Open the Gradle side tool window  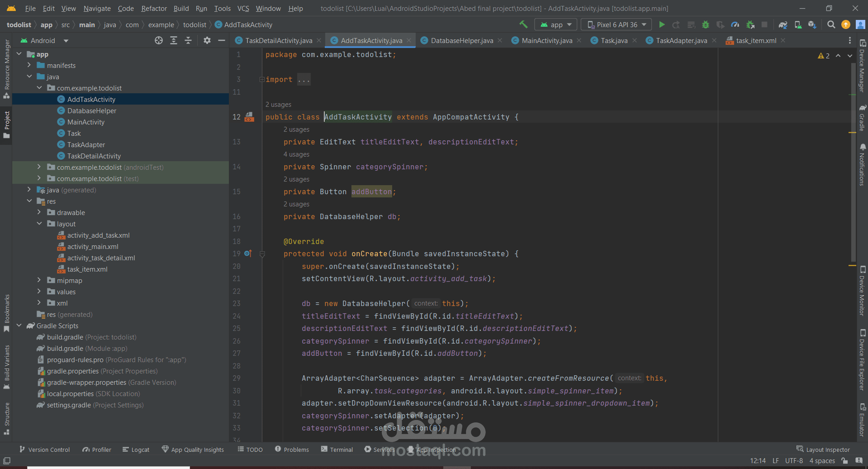pyautogui.click(x=863, y=118)
